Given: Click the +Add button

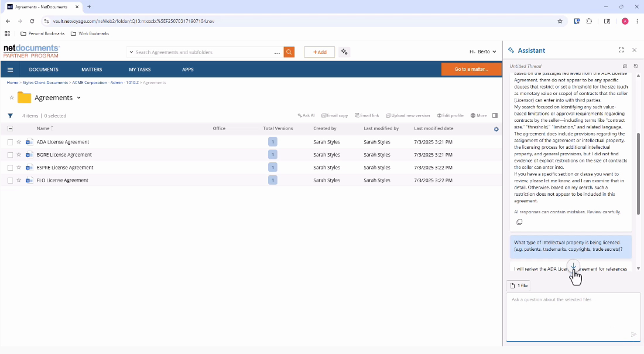Looking at the screenshot, I should 319,52.
